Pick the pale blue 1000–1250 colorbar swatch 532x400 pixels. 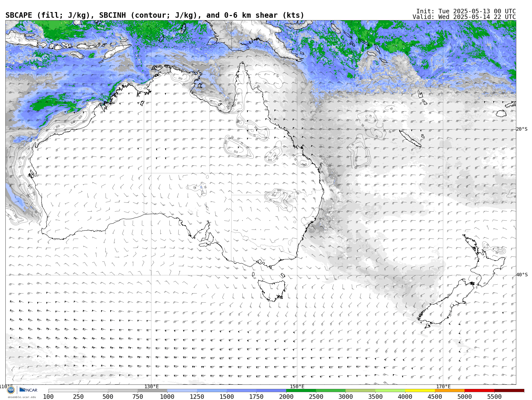[x=182, y=391]
